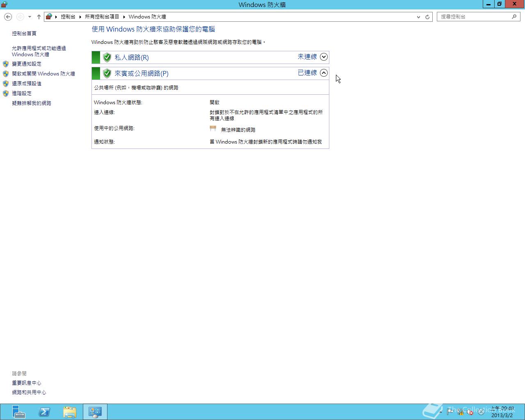Image resolution: width=525 pixels, height=420 pixels.
Task: Expand the 私人網路 section chevron
Action: 324,57
